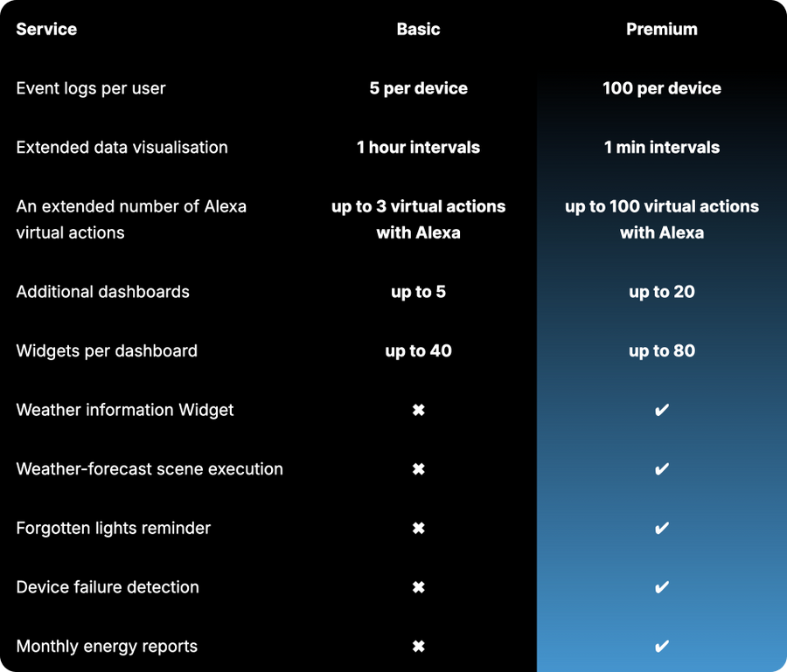Image resolution: width=787 pixels, height=672 pixels.
Task: Click Monthly energy reports Premium checkmark
Action: (x=662, y=647)
